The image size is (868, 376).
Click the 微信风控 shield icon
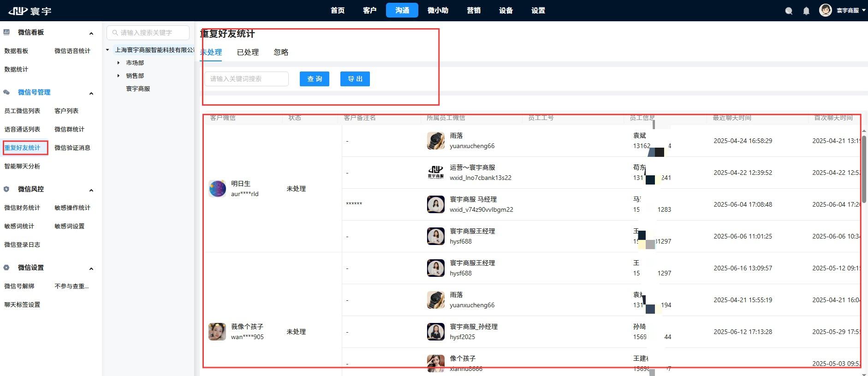[x=6, y=189]
